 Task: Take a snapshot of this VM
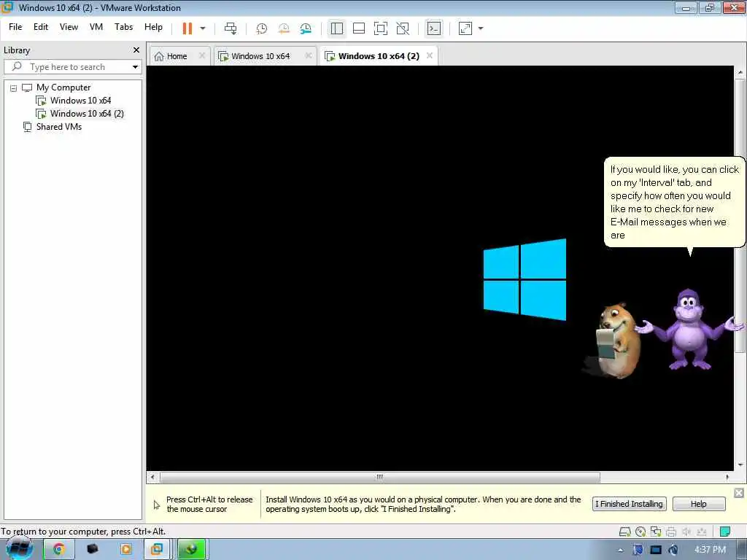coord(262,28)
